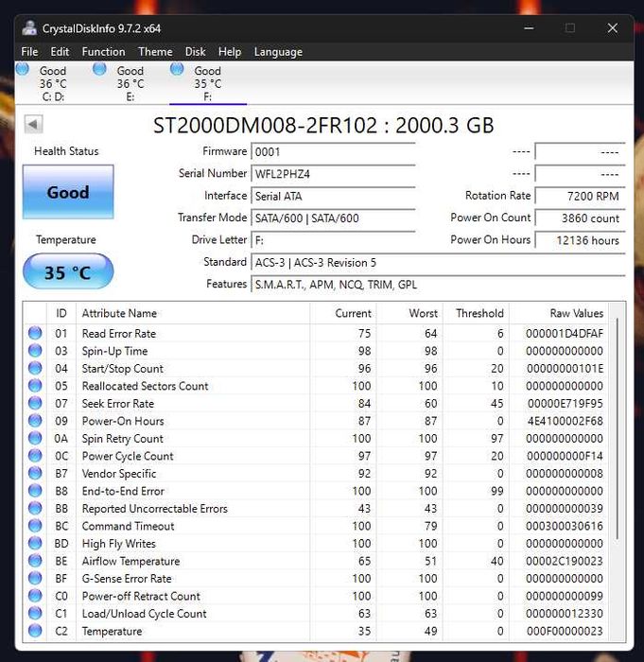
Task: Click the Load/Unload Cycle Count attribute name
Action: [144, 614]
